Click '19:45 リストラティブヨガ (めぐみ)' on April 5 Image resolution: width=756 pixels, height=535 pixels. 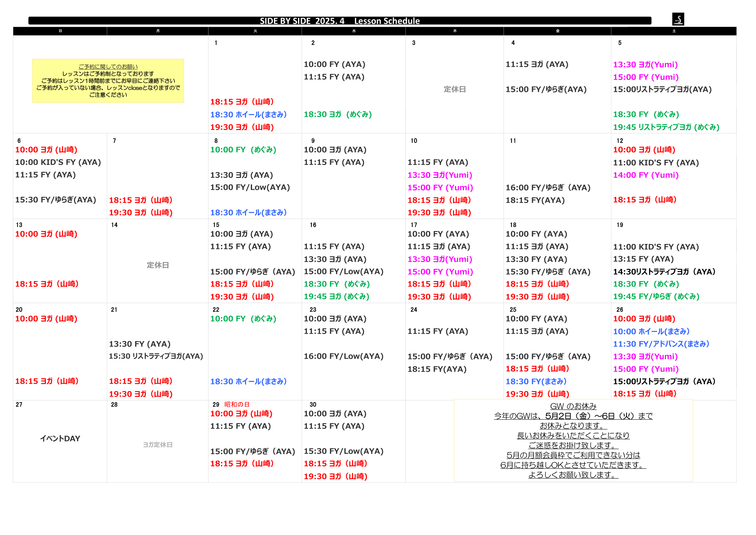click(666, 127)
